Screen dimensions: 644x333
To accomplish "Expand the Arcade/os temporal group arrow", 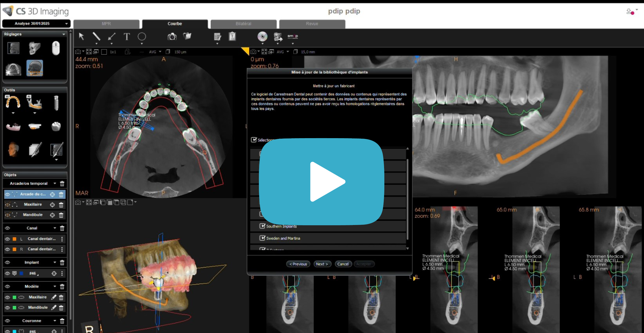I will [x=55, y=184].
